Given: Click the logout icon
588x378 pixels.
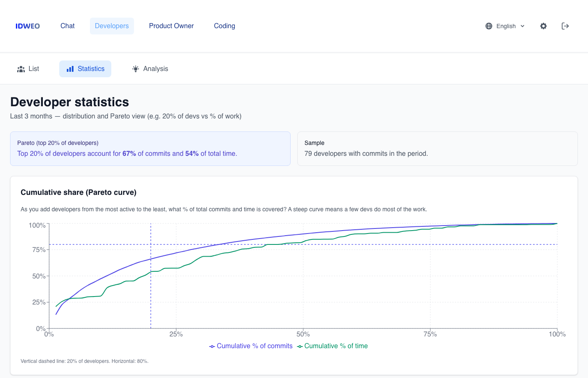Looking at the screenshot, I should (x=565, y=26).
